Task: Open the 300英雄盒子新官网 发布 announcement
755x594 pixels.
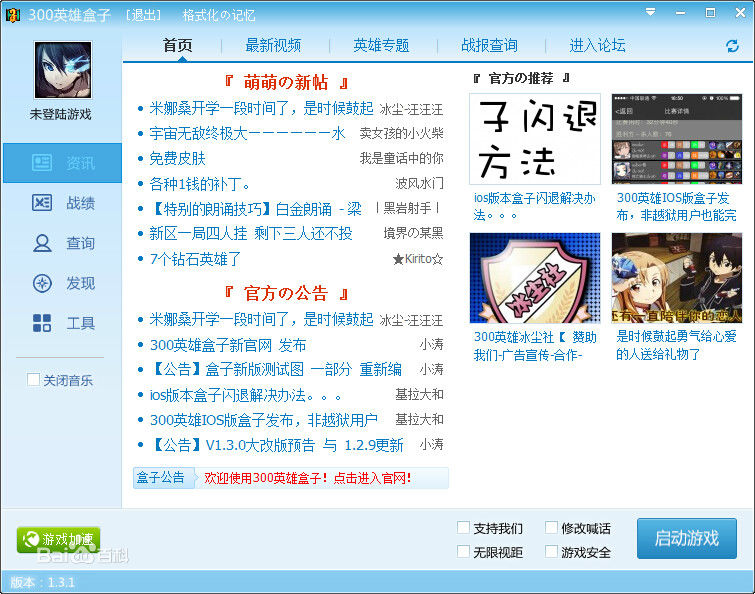Action: [228, 345]
